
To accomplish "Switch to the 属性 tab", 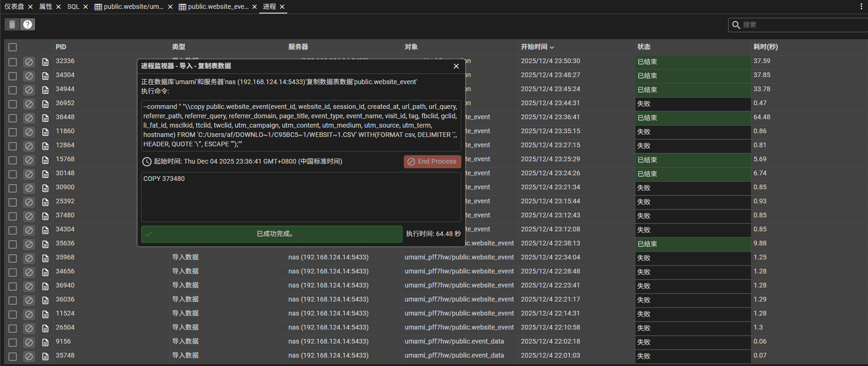I will 45,7.
